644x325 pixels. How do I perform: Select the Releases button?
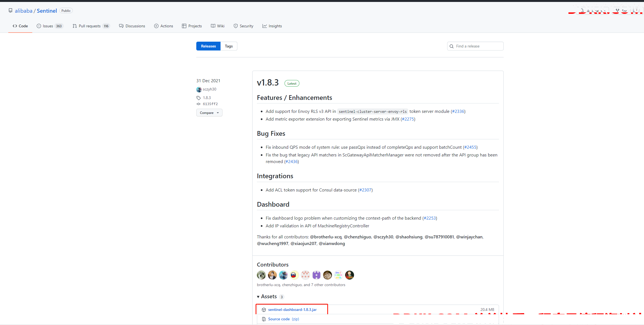208,46
